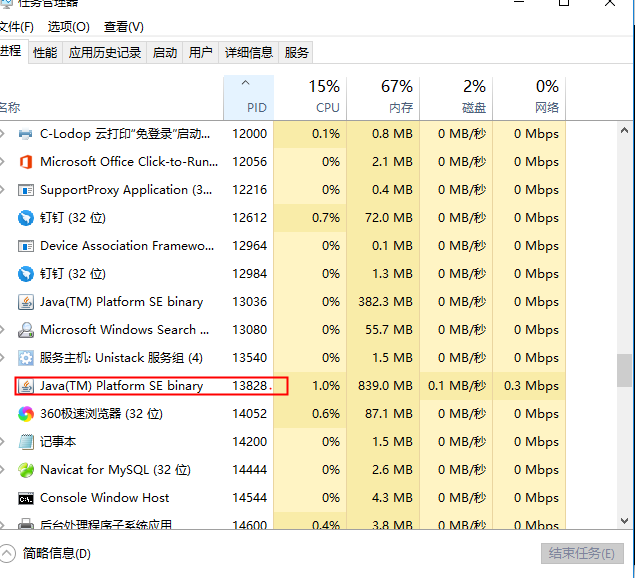Click the 0.7% CPU value
Image resolution: width=635 pixels, height=578 pixels.
[x=326, y=218]
